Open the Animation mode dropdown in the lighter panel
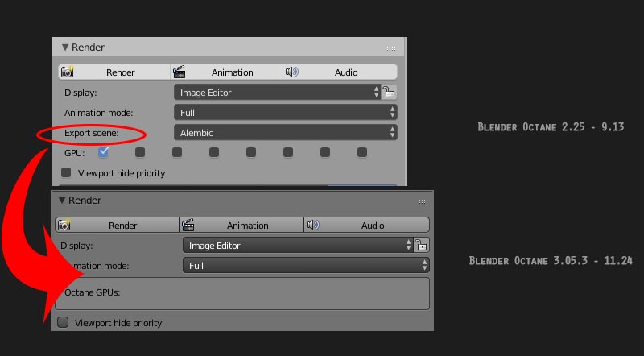The width and height of the screenshot is (644, 356). [286, 113]
